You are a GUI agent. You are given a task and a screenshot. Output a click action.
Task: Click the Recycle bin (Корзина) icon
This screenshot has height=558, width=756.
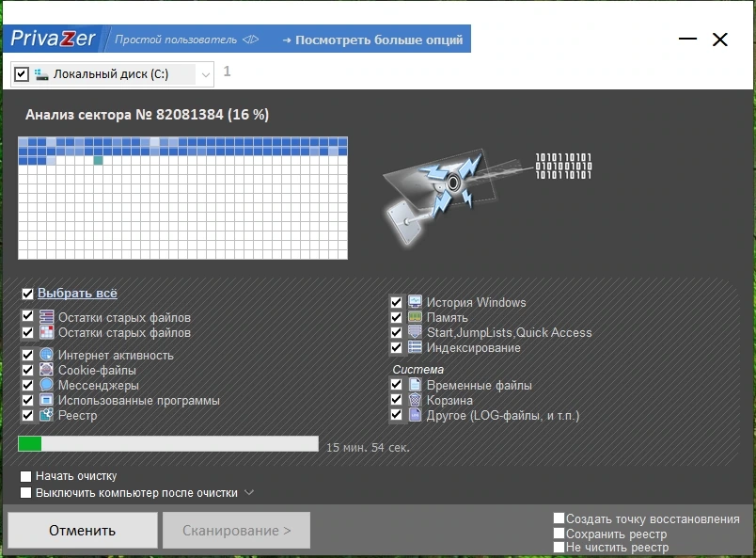click(415, 400)
